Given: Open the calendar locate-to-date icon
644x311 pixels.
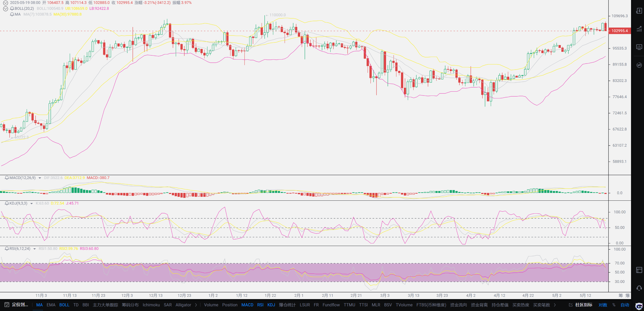Looking at the screenshot, I should click(x=7, y=305).
